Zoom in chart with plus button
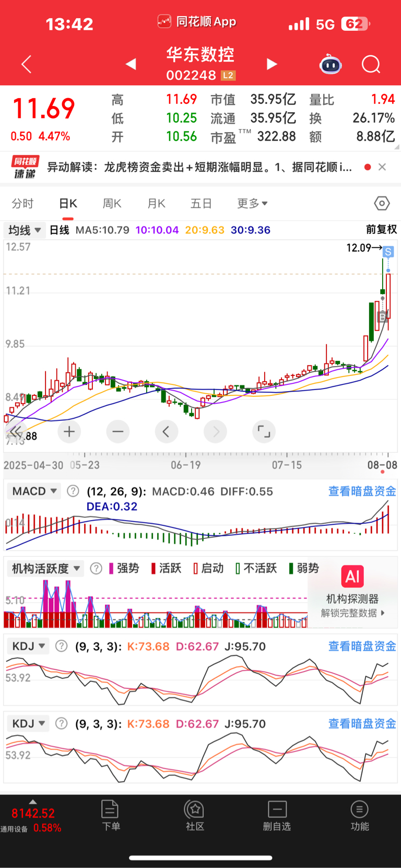The image size is (401, 868). (69, 431)
